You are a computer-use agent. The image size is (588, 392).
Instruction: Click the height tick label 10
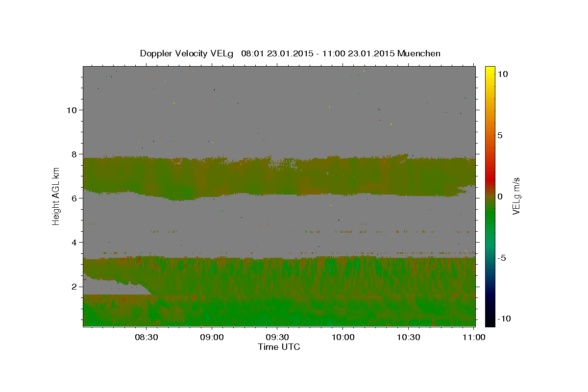(x=72, y=110)
